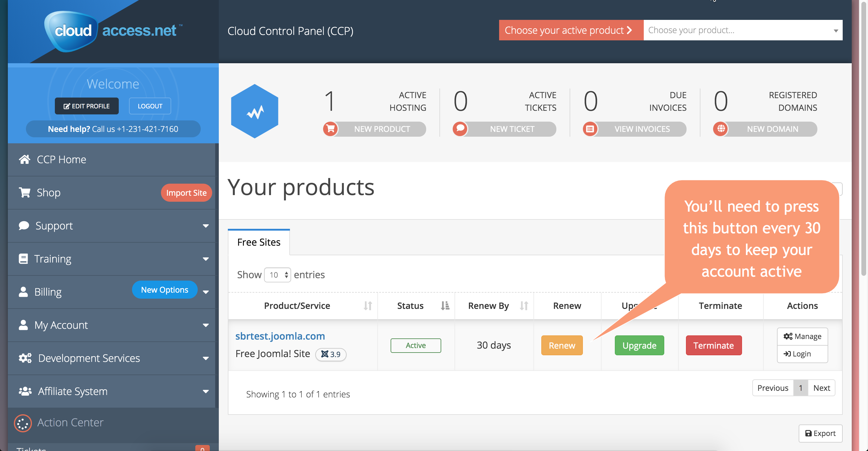Screen dimensions: 868x451
Task: Open Shop in the sidebar
Action: (x=48, y=192)
